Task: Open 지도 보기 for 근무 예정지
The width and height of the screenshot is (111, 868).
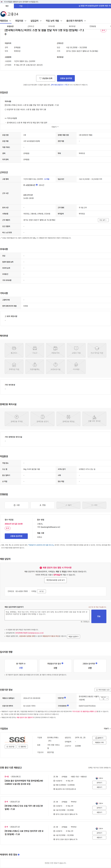Action: click(103, 220)
